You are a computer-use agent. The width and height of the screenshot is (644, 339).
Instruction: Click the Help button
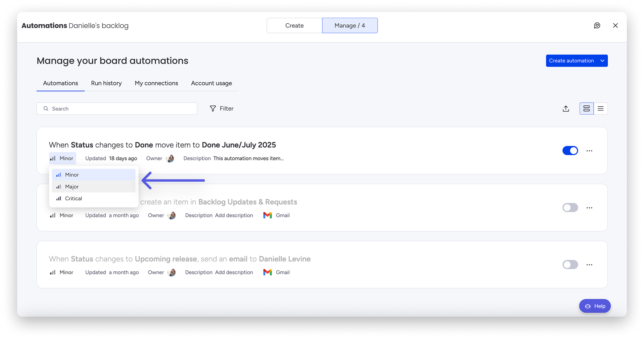tap(595, 306)
